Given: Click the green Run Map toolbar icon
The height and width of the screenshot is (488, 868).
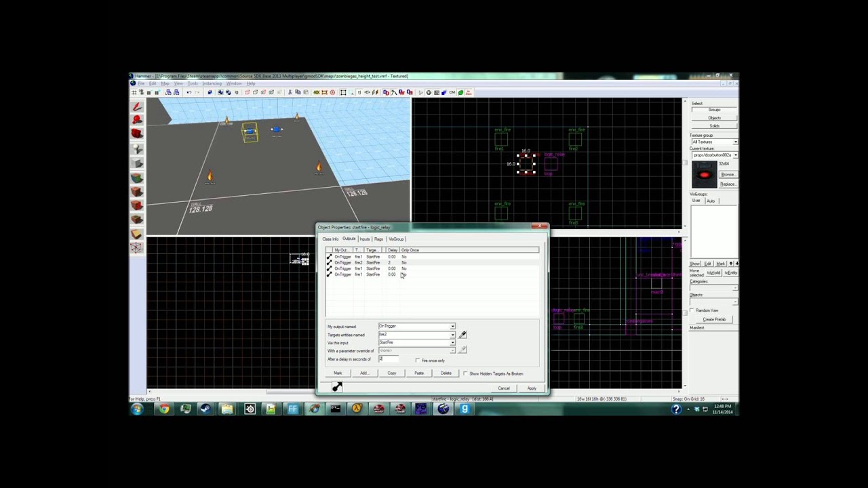Looking at the screenshot, I should point(461,92).
